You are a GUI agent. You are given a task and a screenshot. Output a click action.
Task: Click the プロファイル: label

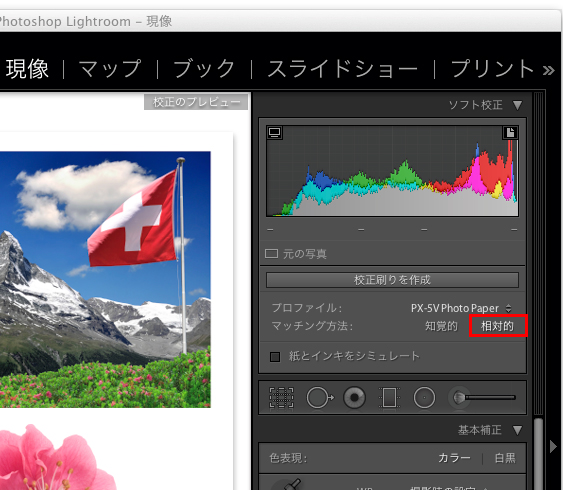coord(307,308)
